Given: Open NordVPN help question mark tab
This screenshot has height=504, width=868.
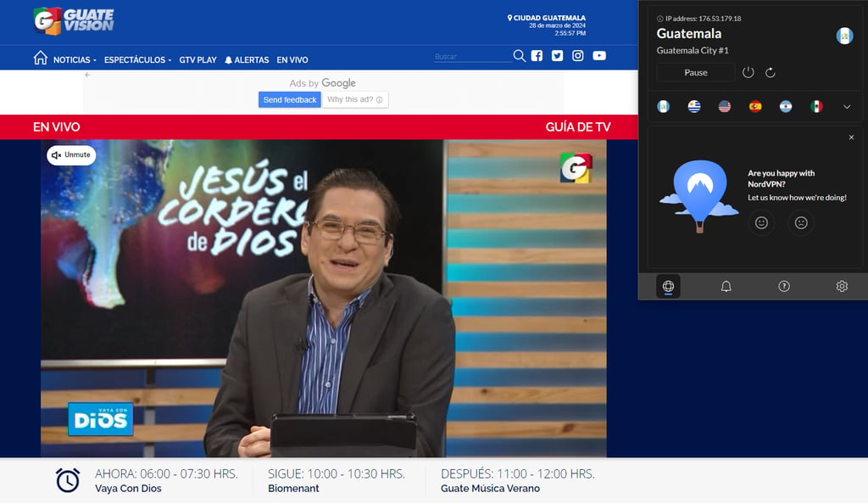Looking at the screenshot, I should click(784, 286).
